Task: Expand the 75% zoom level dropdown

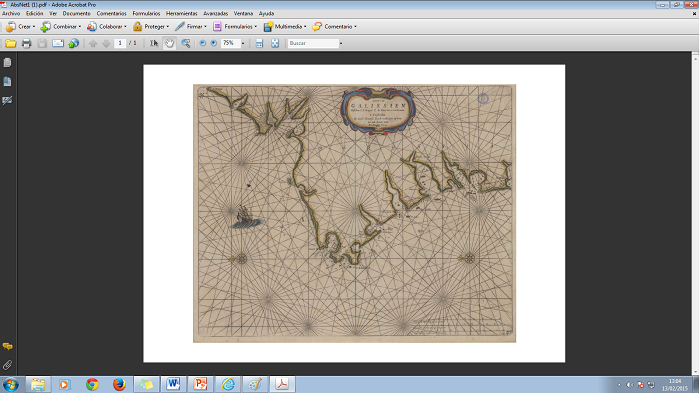Action: (x=243, y=43)
